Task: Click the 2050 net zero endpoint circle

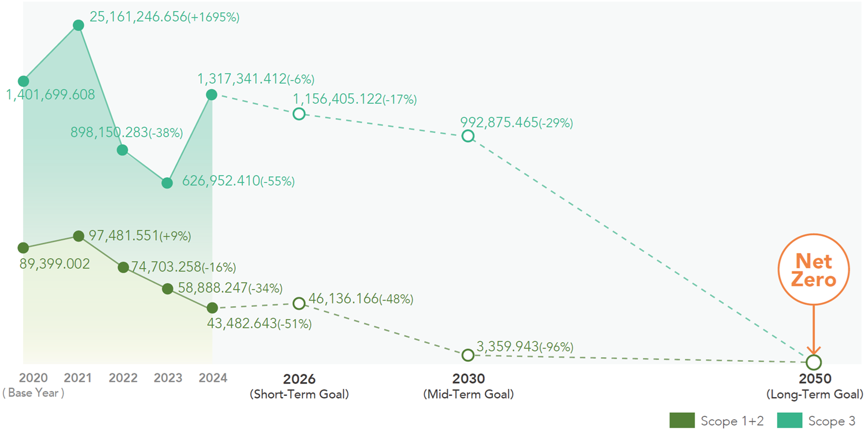Action: click(x=814, y=362)
